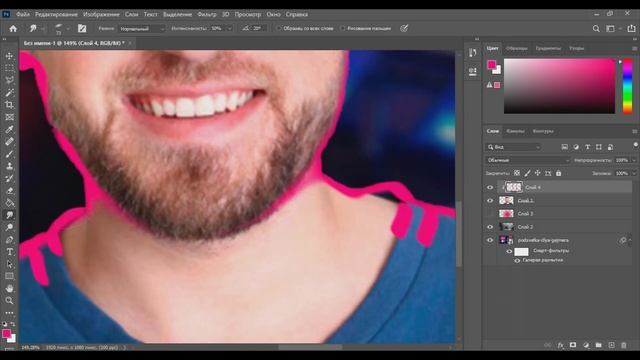
Task: Select the Rectangle shape tool
Action: tap(9, 276)
